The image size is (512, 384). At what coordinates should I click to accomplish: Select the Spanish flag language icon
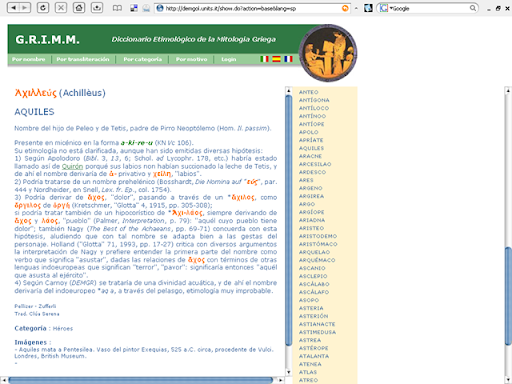click(276, 59)
